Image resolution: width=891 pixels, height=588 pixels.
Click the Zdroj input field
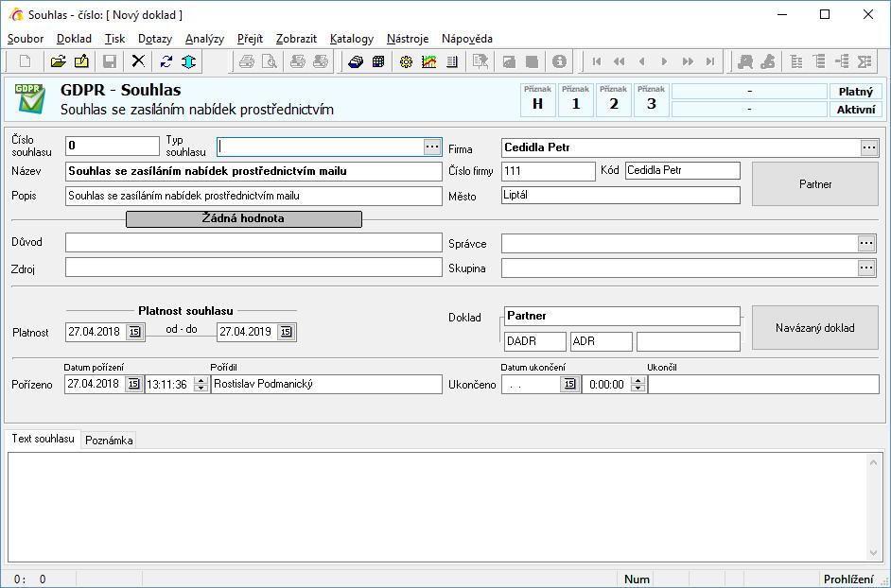pos(253,267)
